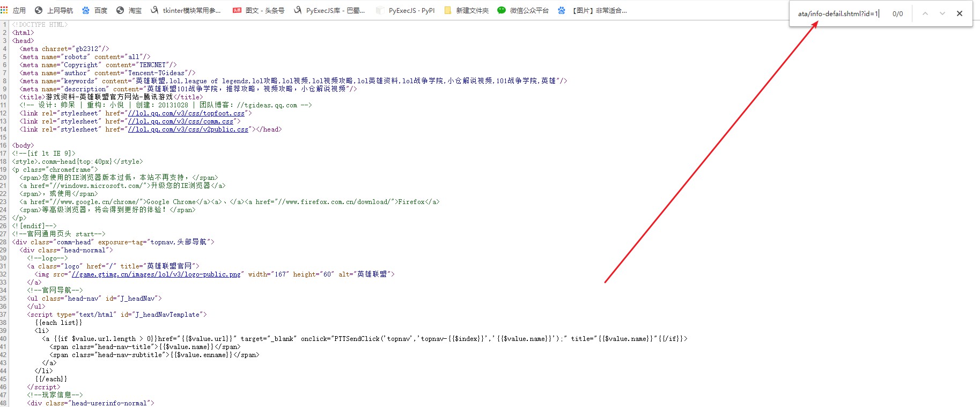Open the comm.css stylesheet link
The height and width of the screenshot is (407, 980).
[181, 121]
